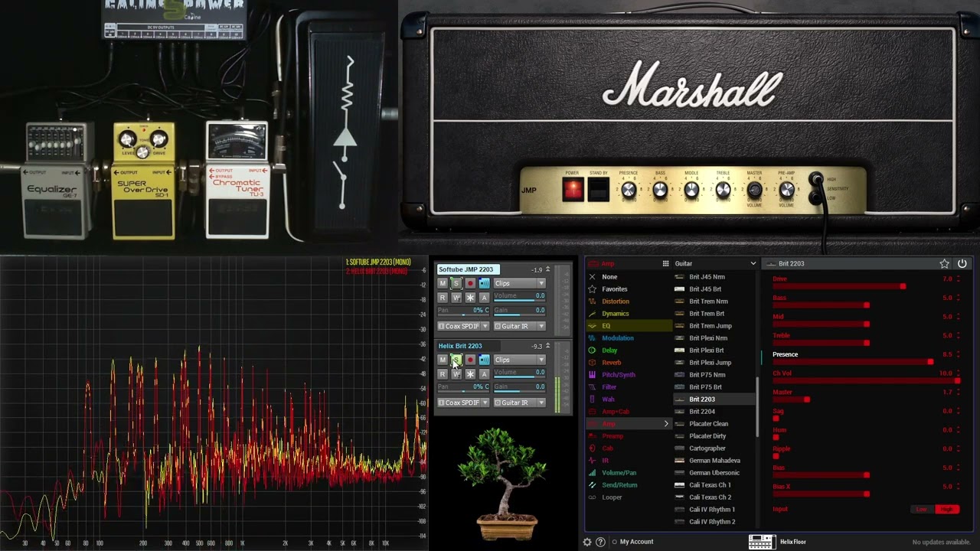Solo the Softube JMP 2203 track
The image size is (980, 551).
456,283
